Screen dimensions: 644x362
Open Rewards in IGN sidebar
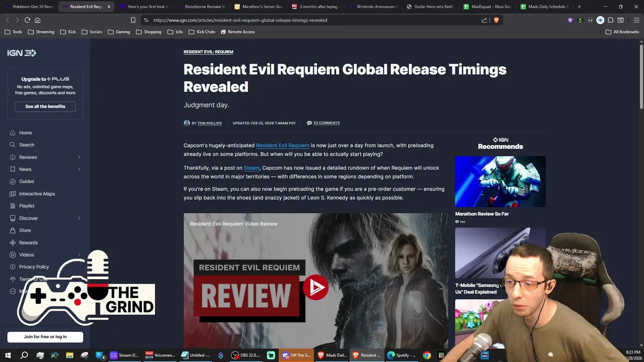click(28, 242)
